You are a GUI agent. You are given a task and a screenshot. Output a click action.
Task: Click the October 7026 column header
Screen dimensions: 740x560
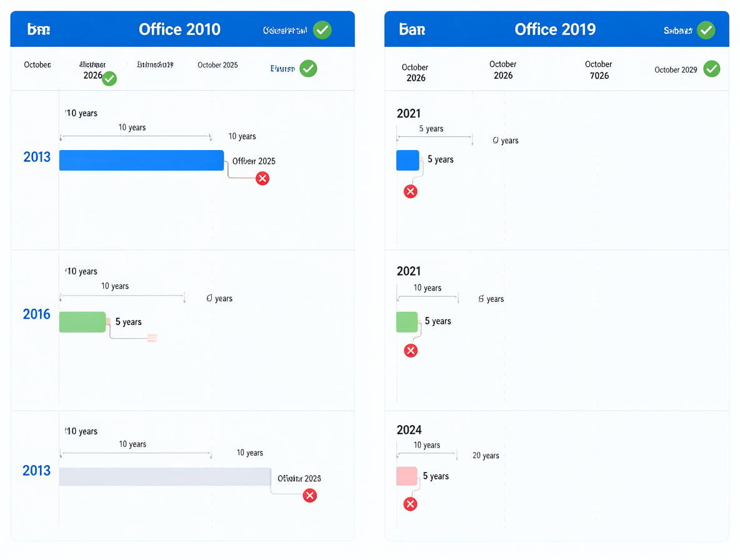pyautogui.click(x=598, y=70)
